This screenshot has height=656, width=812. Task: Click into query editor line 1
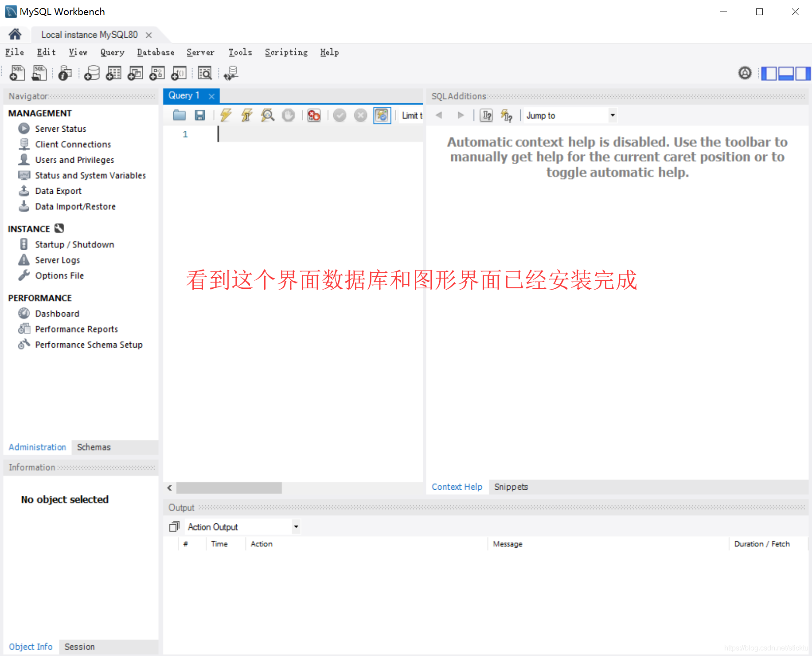[x=319, y=134]
